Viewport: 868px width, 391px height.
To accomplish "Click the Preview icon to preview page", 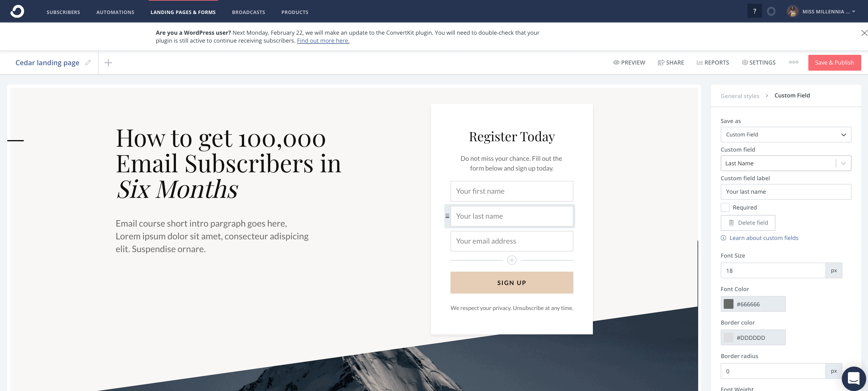I will [616, 62].
